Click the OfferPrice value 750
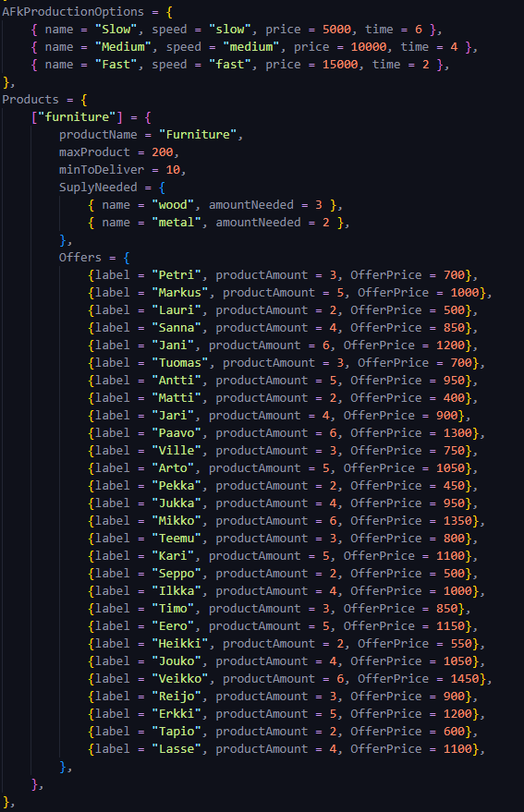 454,451
